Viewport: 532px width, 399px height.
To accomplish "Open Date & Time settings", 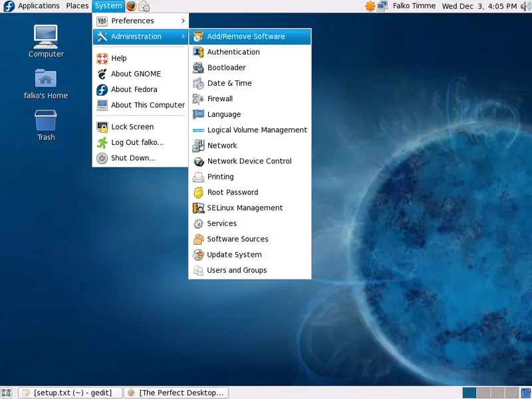I will tap(250, 83).
